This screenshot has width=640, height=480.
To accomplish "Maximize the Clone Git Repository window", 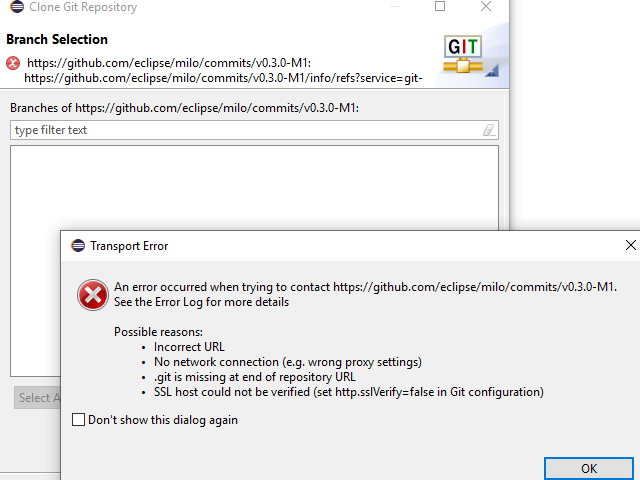I will (x=440, y=7).
